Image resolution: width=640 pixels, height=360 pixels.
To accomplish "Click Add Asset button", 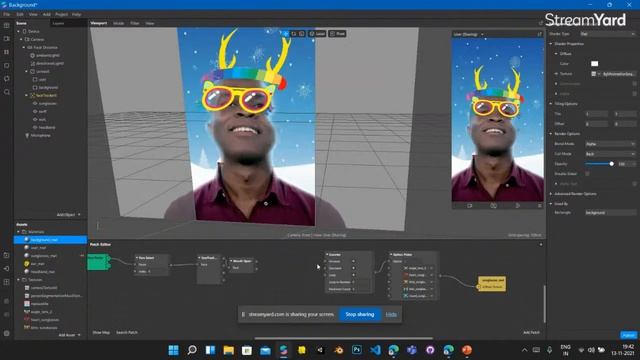I will 69,335.
